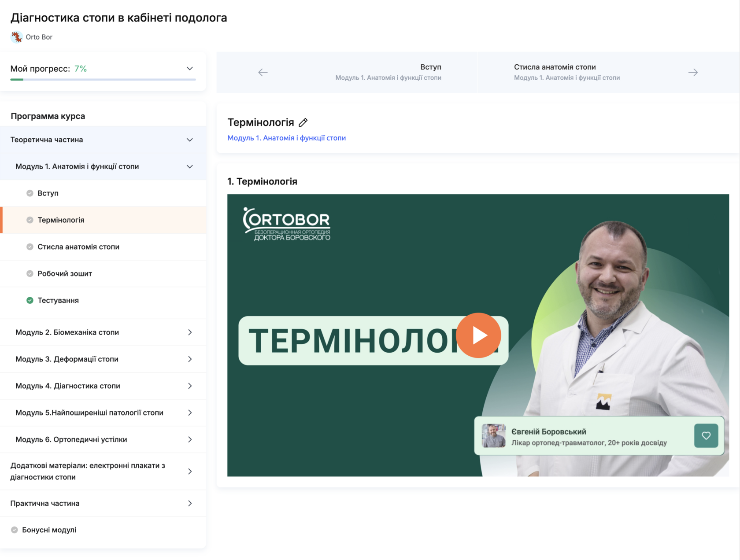Image resolution: width=740 pixels, height=560 pixels.
Task: Go to next lesson with right arrow
Action: [693, 72]
